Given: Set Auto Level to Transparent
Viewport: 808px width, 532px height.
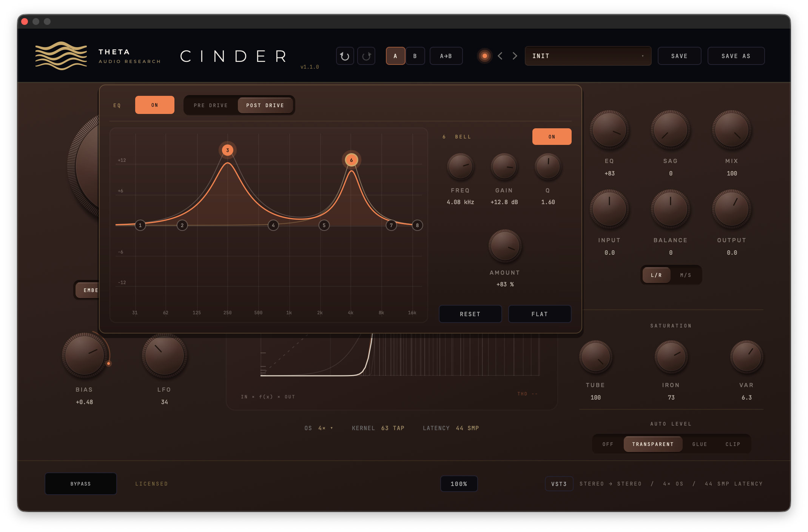Looking at the screenshot, I should click(653, 444).
